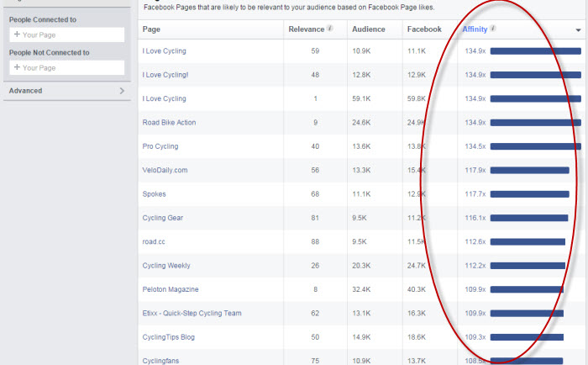
Task: Sort by the Facebook column header
Action: point(424,29)
